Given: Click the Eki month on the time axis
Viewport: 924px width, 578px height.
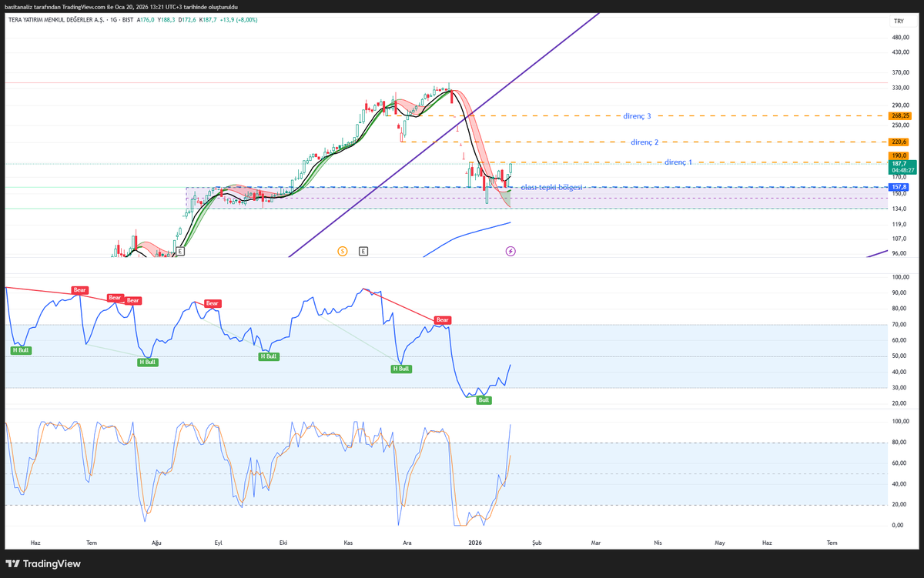Looking at the screenshot, I should [x=283, y=543].
